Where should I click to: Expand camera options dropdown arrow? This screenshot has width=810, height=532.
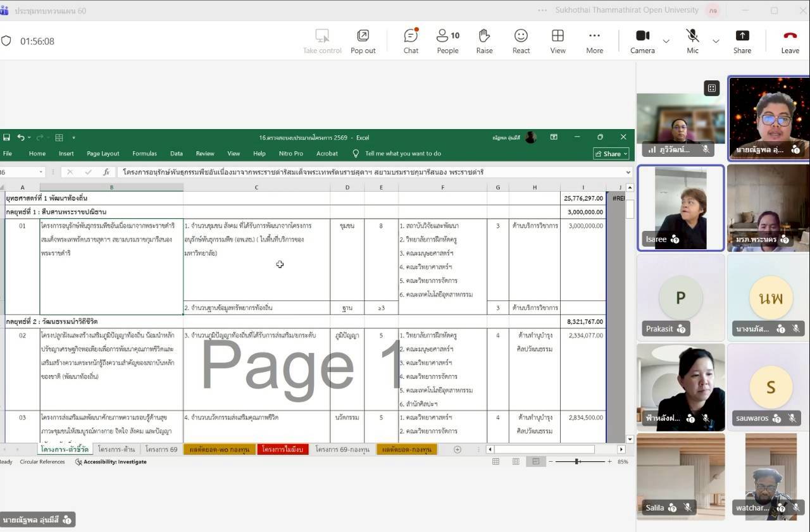(666, 41)
